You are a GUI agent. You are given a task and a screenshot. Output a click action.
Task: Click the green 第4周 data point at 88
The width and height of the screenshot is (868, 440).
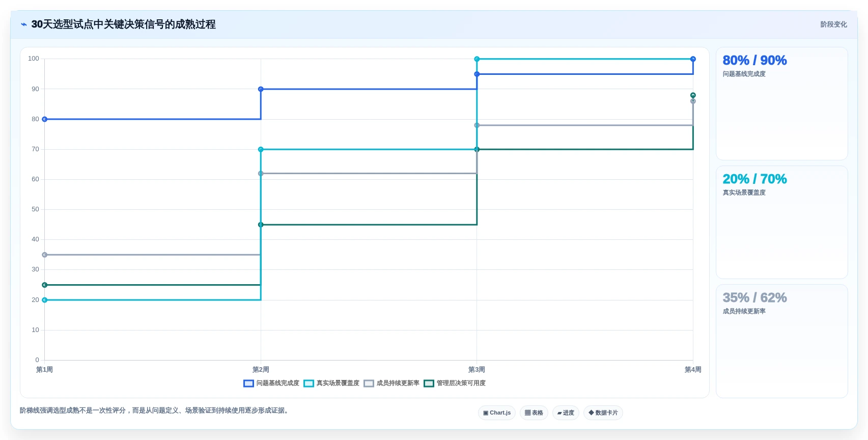(693, 95)
